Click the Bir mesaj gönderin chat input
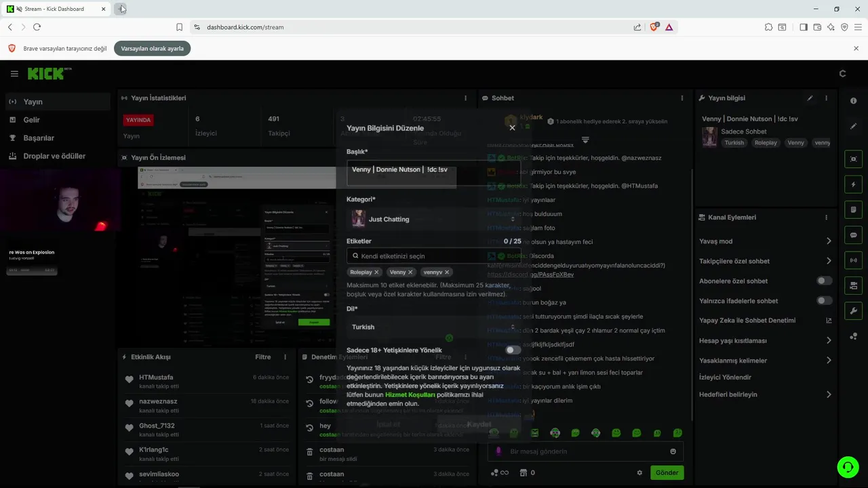Image resolution: width=868 pixels, height=488 pixels. 587,451
